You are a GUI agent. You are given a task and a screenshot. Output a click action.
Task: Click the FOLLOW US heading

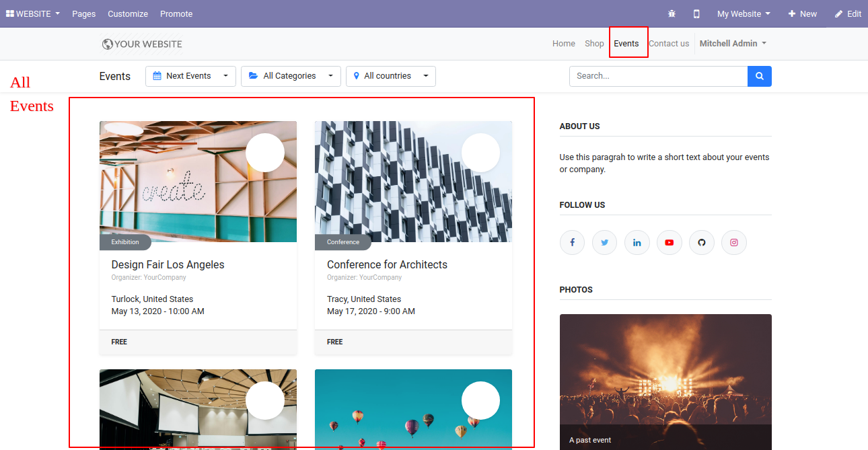582,205
